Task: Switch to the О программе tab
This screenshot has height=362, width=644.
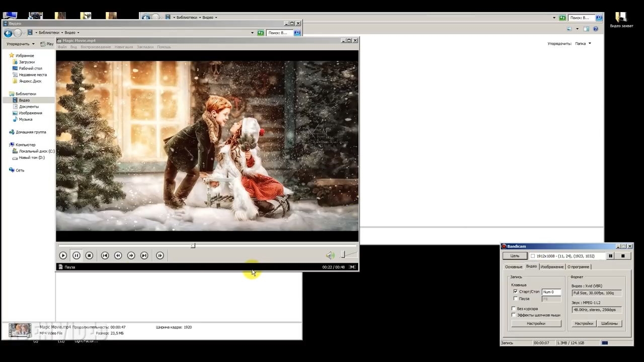Action: 579,266
